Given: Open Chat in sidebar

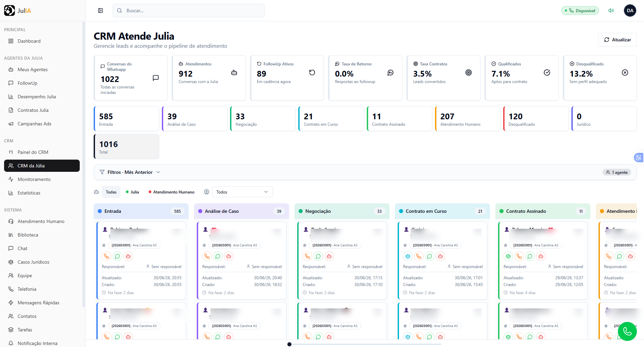Looking at the screenshot, I should tap(42, 248).
